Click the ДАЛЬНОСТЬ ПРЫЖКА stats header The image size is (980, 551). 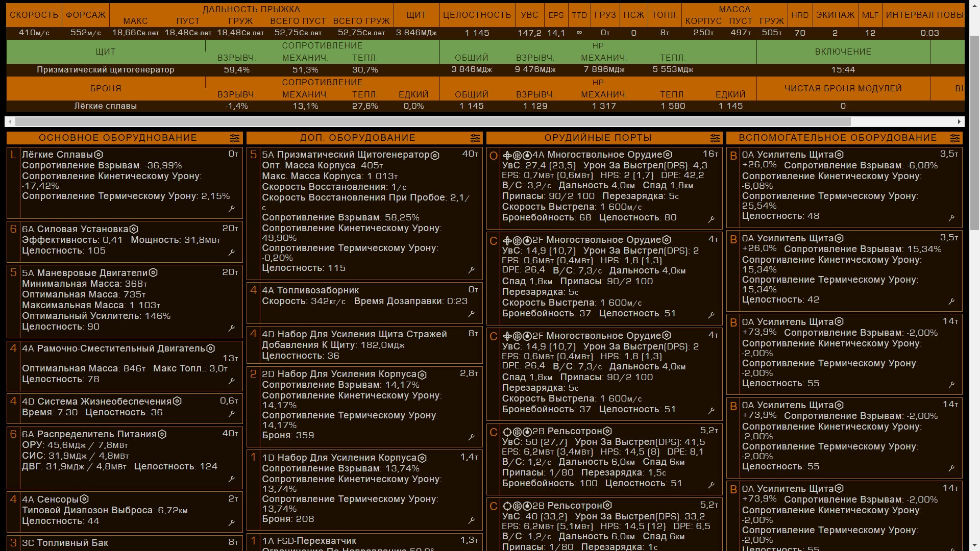coord(251,9)
